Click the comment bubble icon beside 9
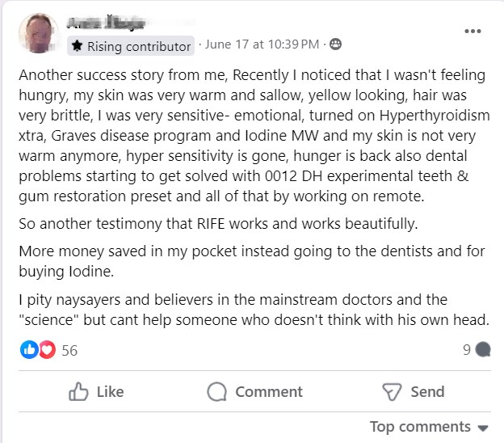Viewport: 504px width, 443px height. pyautogui.click(x=483, y=350)
